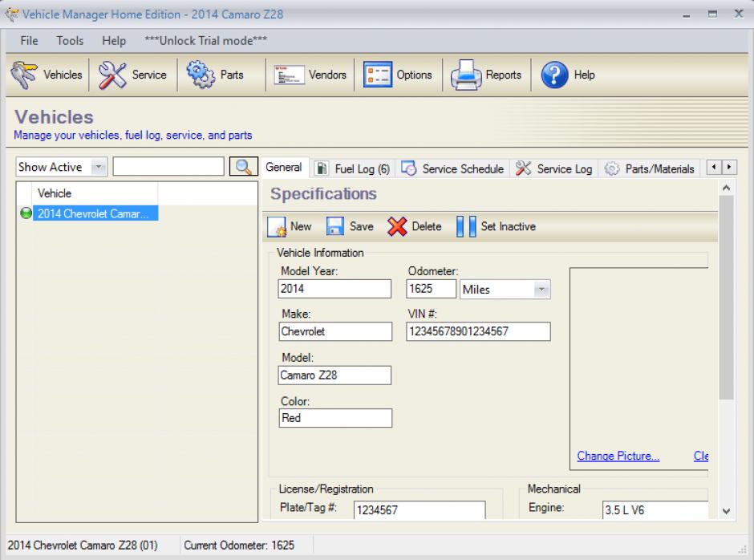Open the Miles unit dropdown

click(541, 290)
